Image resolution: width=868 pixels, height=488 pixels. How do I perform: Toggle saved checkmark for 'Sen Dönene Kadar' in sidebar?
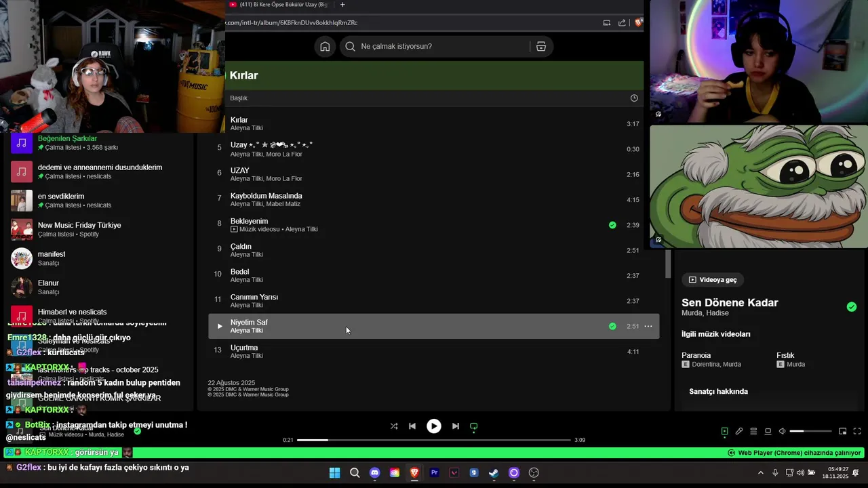[852, 307]
